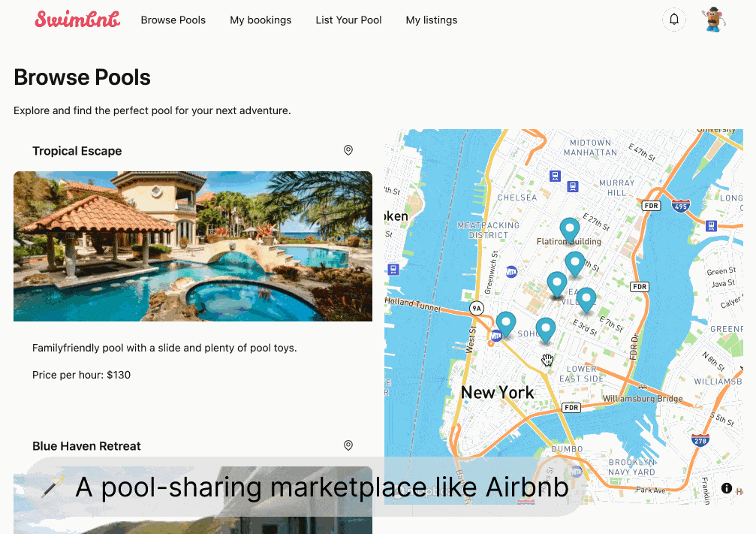Click the Lower East Side map label
Viewport: 756px width, 534px height.
click(582, 374)
